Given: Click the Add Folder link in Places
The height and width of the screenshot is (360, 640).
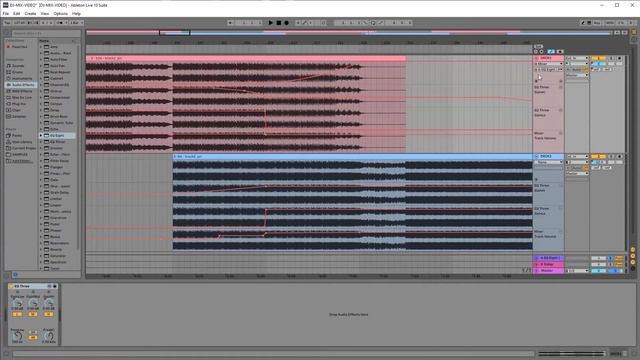Looking at the screenshot, I should point(22,161).
